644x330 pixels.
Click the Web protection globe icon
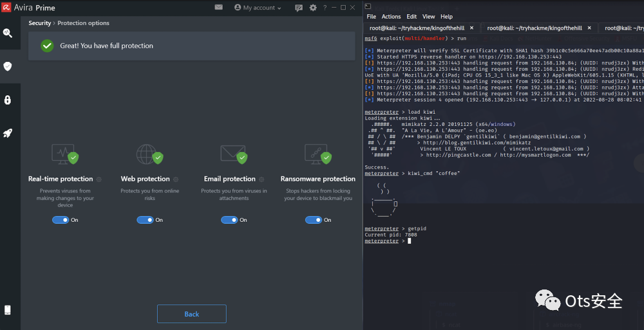[149, 154]
